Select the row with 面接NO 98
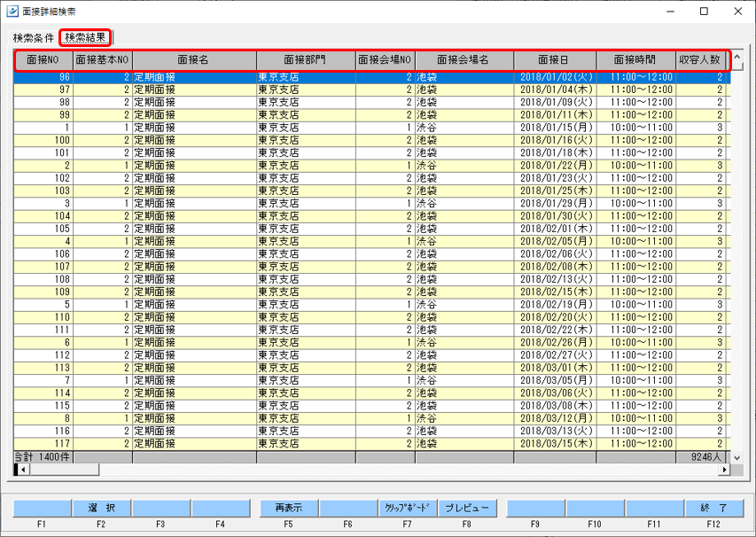The height and width of the screenshot is (537, 756). point(371,102)
